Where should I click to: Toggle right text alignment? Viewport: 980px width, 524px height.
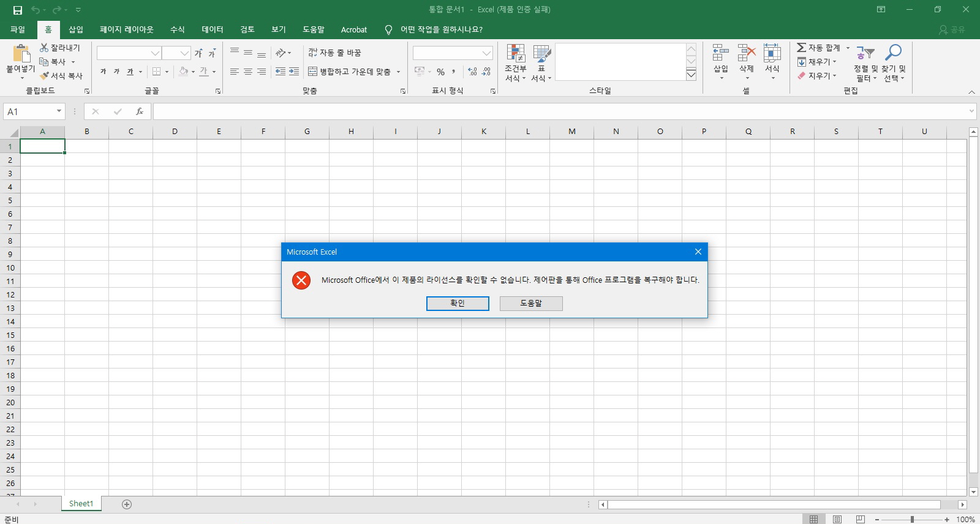[262, 72]
